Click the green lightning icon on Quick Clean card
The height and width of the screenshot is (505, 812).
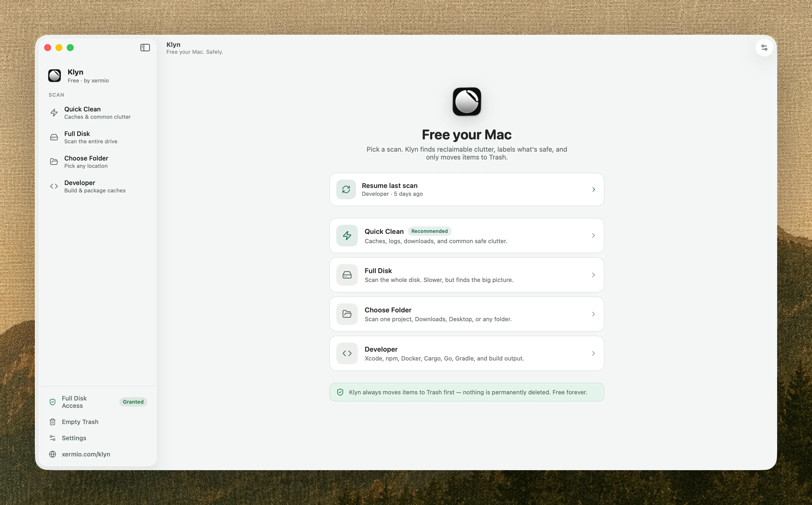[x=347, y=236]
